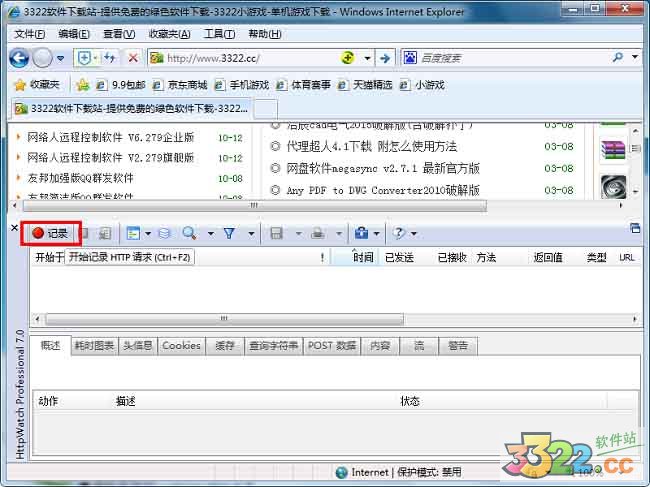Image resolution: width=650 pixels, height=487 pixels.
Task: Close the HttpWatch panel with the X
Action: (x=14, y=228)
